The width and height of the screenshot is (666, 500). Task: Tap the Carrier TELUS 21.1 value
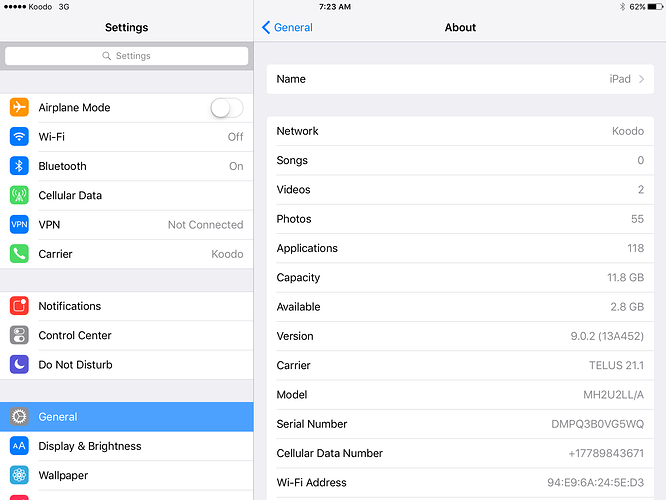(616, 366)
